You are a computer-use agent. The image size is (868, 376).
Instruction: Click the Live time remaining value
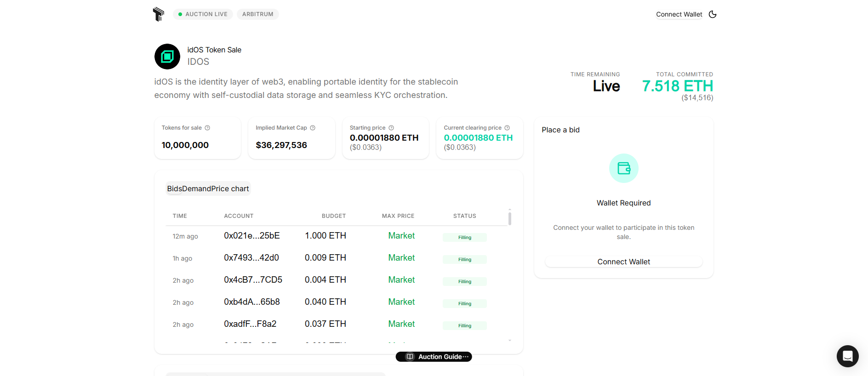[606, 86]
